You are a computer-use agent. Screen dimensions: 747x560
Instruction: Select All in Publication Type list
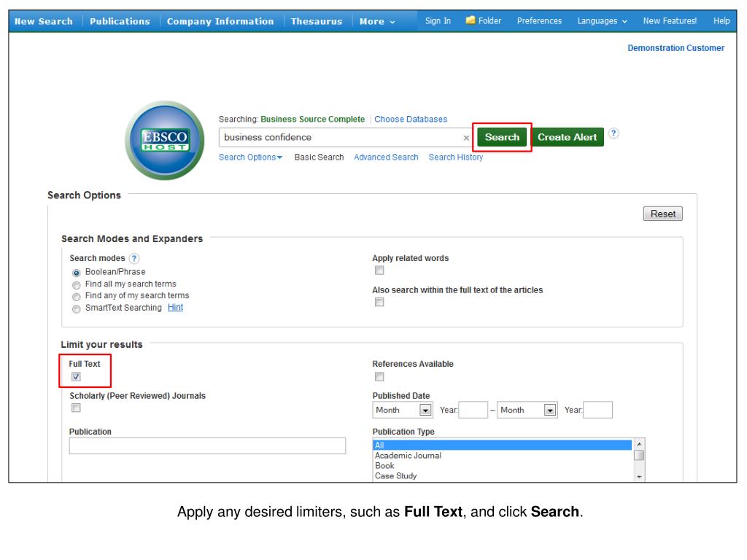[502, 446]
